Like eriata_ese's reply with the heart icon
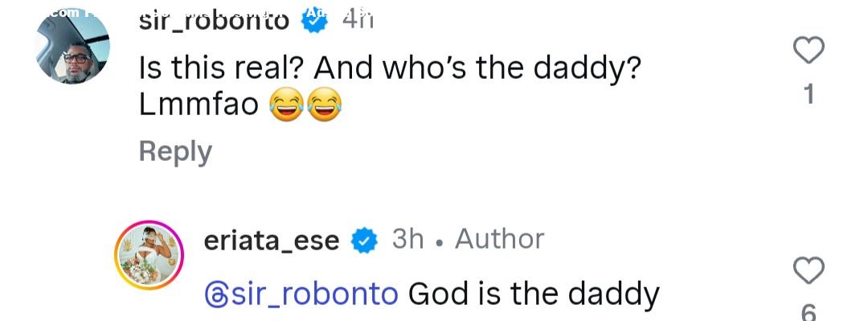868x321 pixels. (809, 271)
